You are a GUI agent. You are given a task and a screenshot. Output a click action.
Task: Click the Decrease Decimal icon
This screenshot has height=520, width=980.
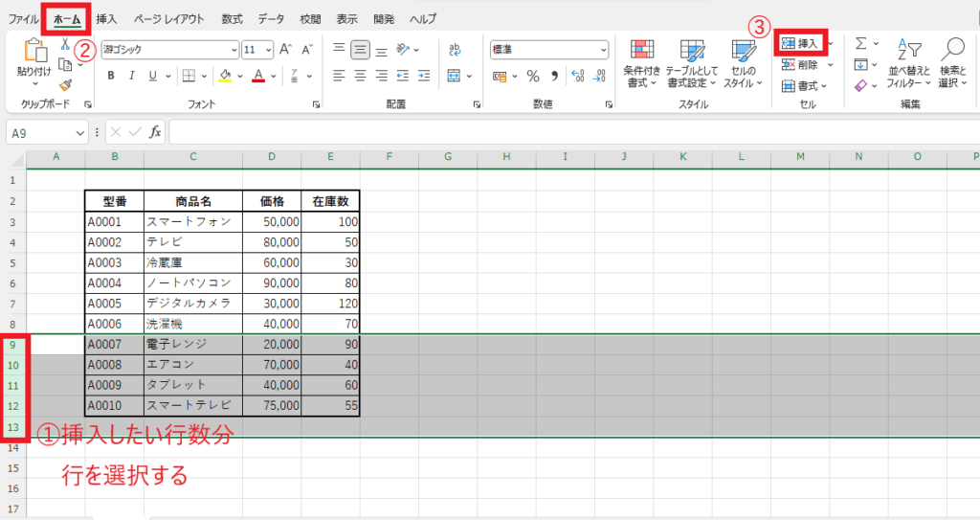coord(599,77)
